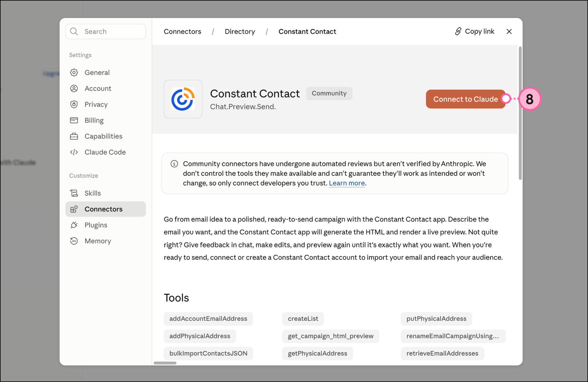The image size is (588, 382).
Task: Click renameEmailCampaignUsing... tool chip
Action: [x=453, y=336]
